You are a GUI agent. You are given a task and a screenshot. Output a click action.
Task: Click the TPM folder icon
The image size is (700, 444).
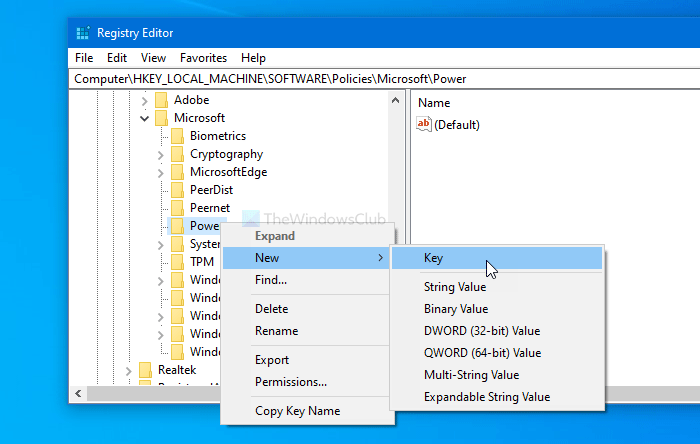click(177, 262)
